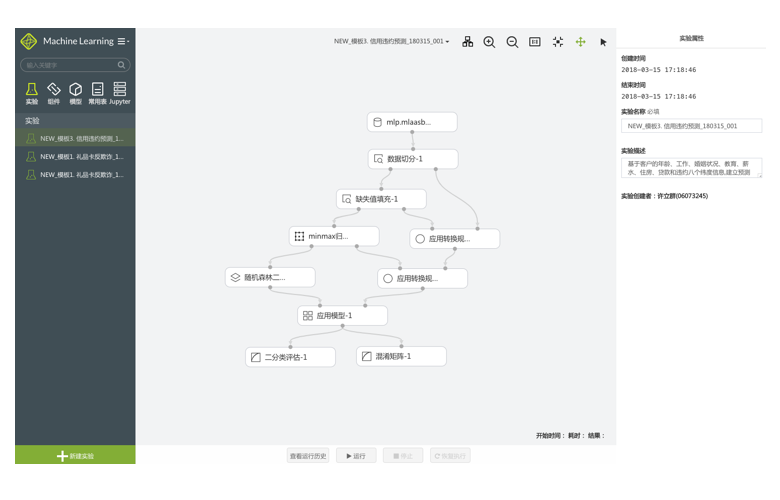This screenshot has width=780, height=500.
Task: Click the zoom out icon
Action: point(512,42)
